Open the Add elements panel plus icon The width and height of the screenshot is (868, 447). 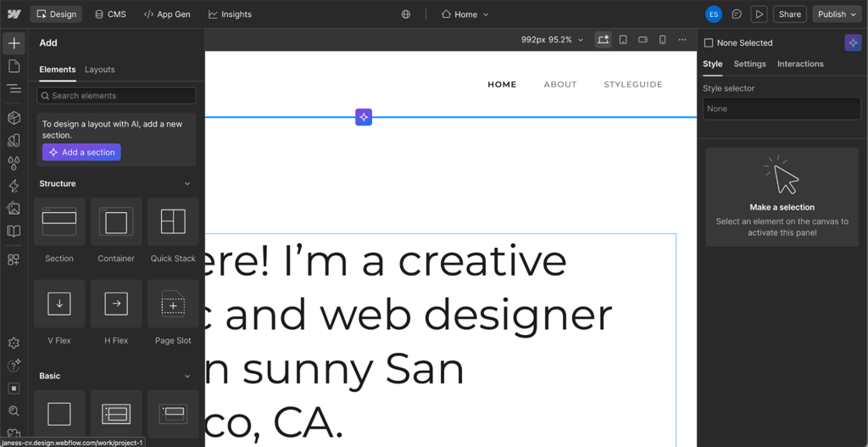[14, 43]
